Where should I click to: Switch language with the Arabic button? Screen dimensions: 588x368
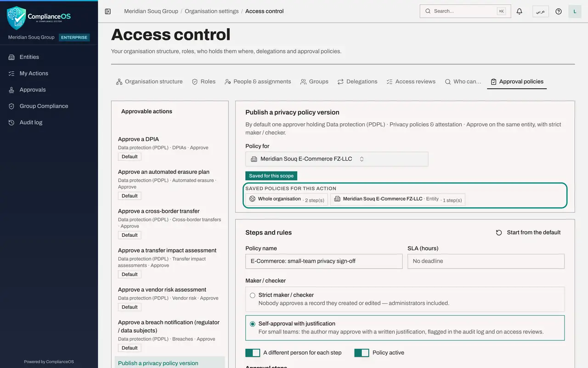click(541, 11)
